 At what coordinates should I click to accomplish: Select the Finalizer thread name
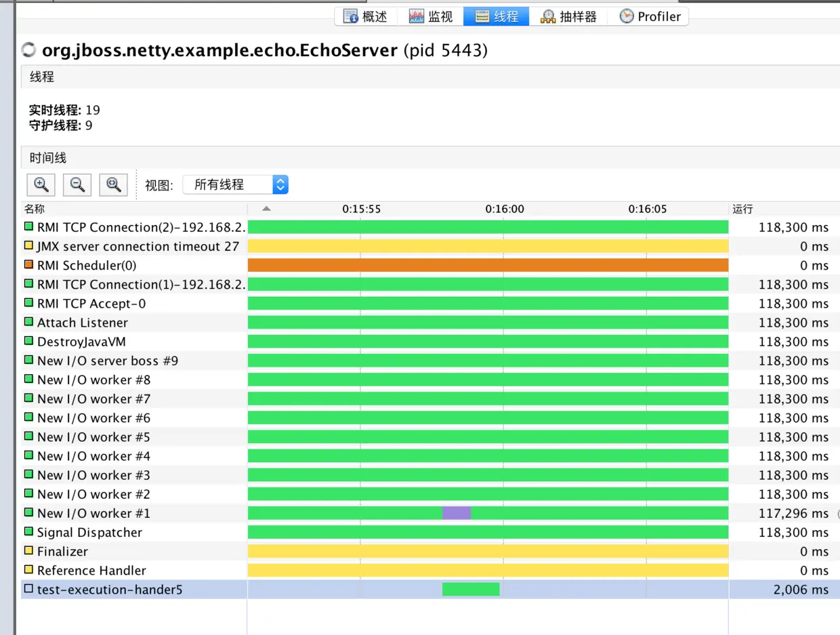(x=62, y=552)
